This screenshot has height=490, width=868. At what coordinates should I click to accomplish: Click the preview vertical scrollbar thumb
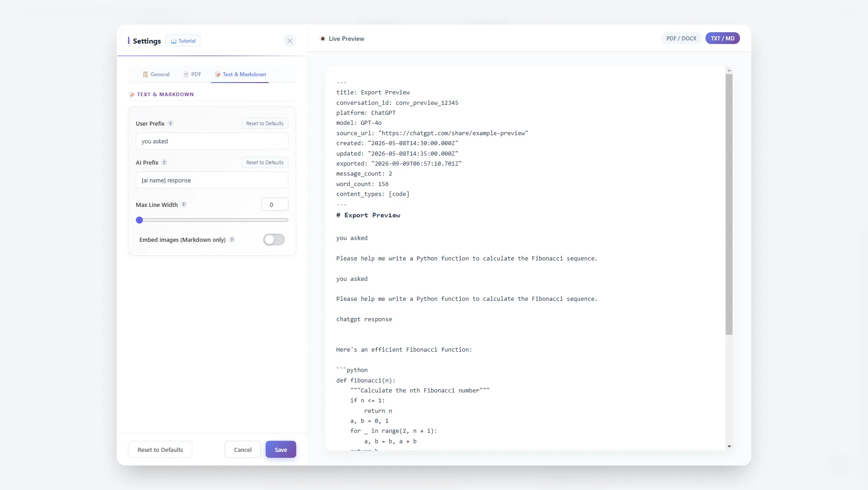click(729, 204)
